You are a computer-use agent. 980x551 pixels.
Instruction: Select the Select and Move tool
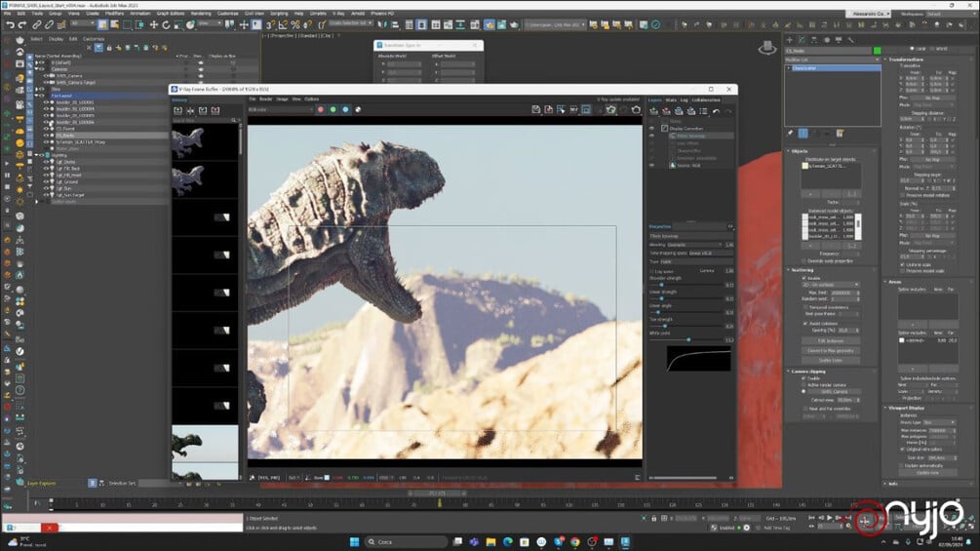point(153,25)
